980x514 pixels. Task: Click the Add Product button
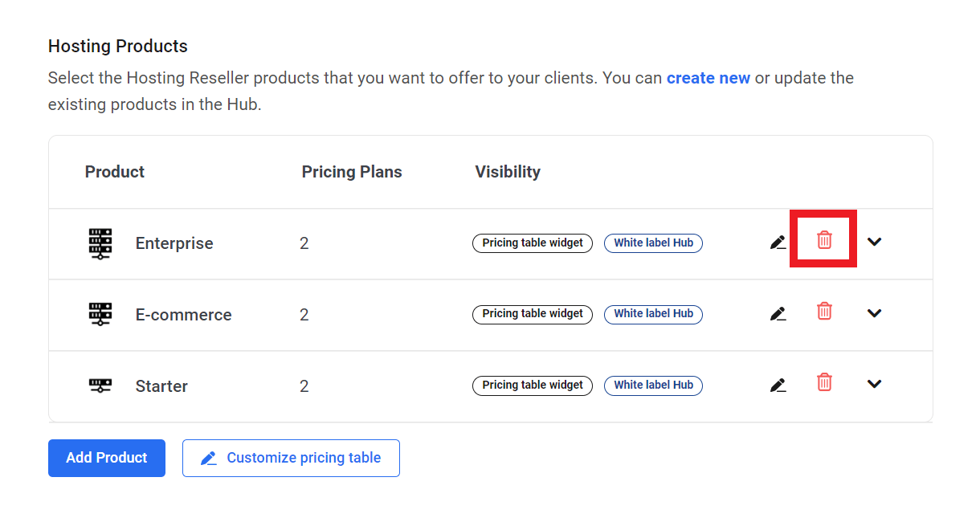(107, 458)
